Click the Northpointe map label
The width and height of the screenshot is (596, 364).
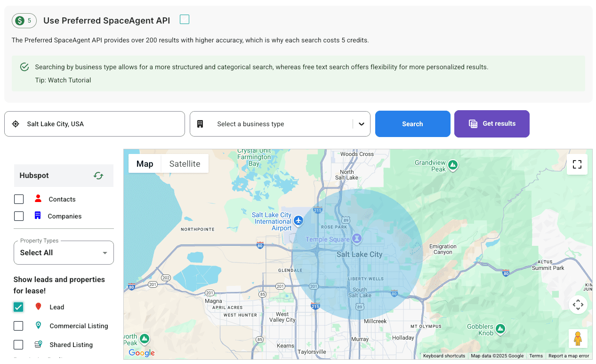198,229
